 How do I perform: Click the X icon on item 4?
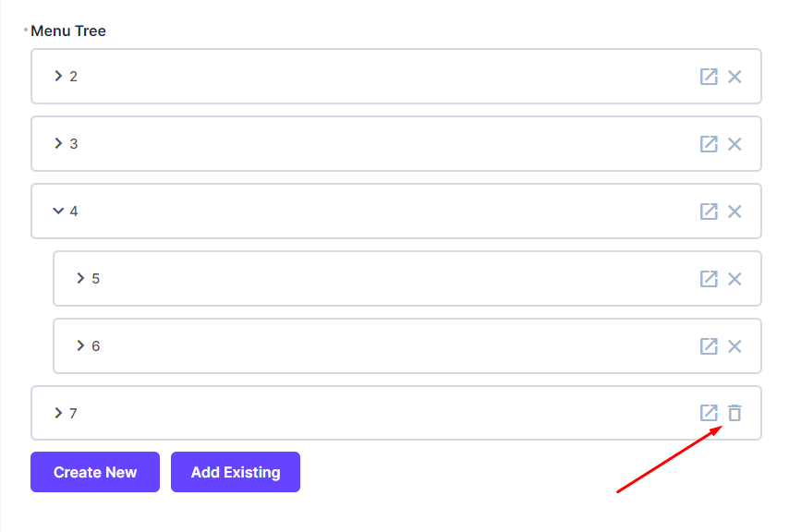click(734, 211)
